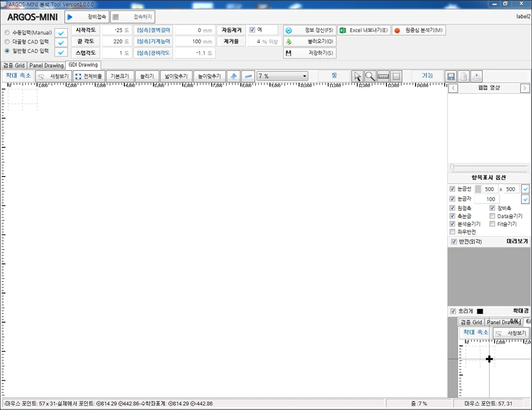Select the 일반형 CAD 입력 radio button

point(7,51)
